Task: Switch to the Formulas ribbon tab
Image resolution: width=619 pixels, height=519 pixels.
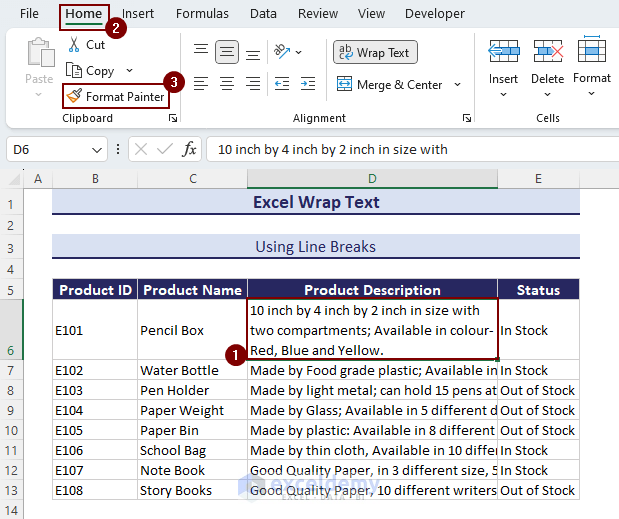Action: point(202,14)
